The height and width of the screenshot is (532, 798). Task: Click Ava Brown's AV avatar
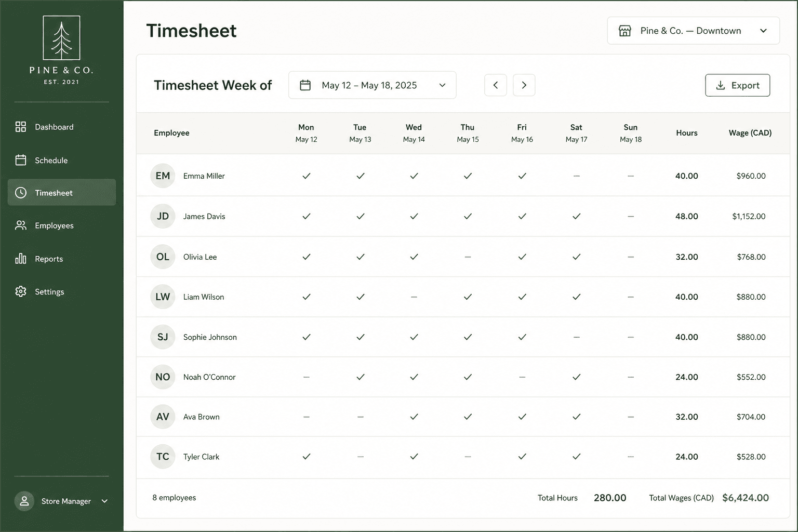pyautogui.click(x=163, y=417)
